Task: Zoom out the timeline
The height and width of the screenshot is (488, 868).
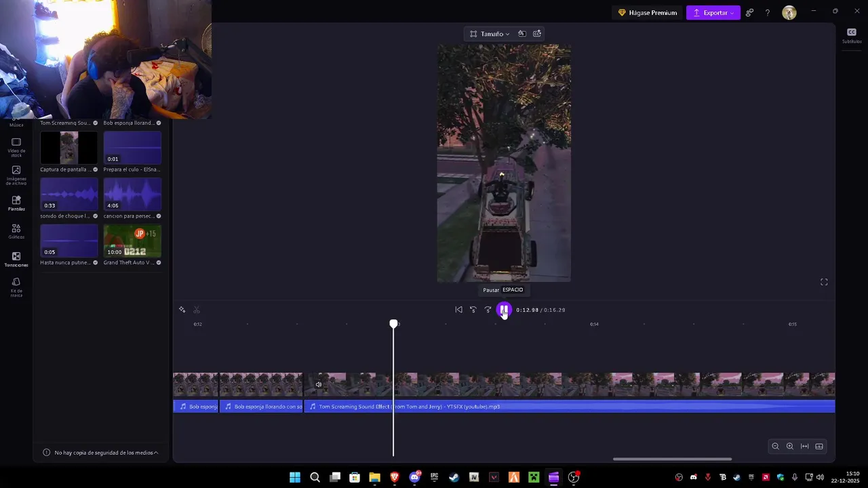Action: point(775,446)
